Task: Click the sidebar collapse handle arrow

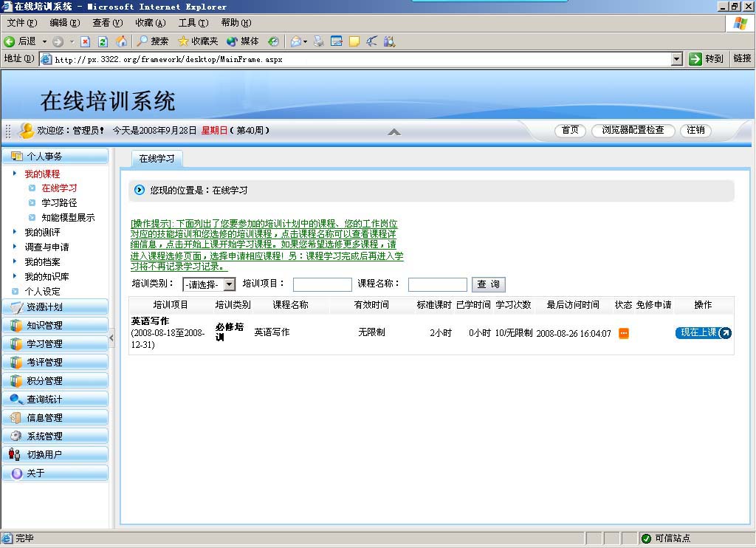Action: [x=112, y=338]
